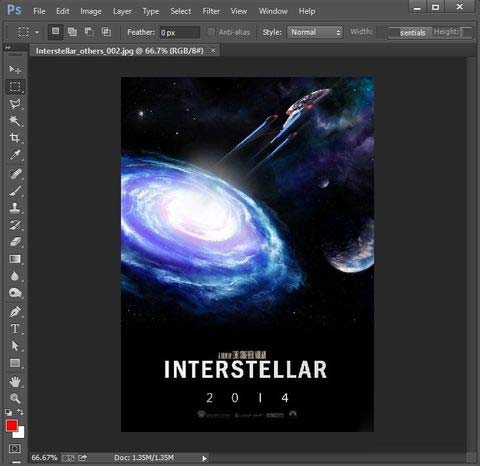
Task: Select the Eraser tool
Action: (x=15, y=242)
